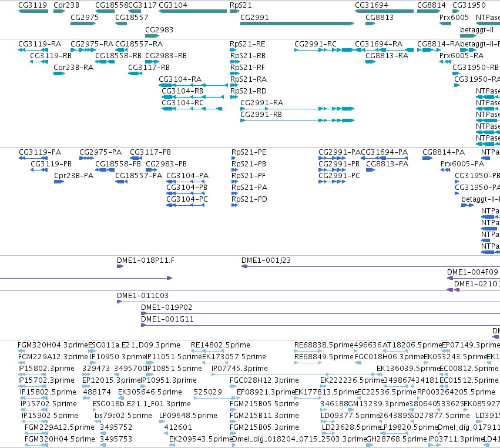500x448 pixels.
Task: Click the RpS21-RE transcript label
Action: (247, 44)
